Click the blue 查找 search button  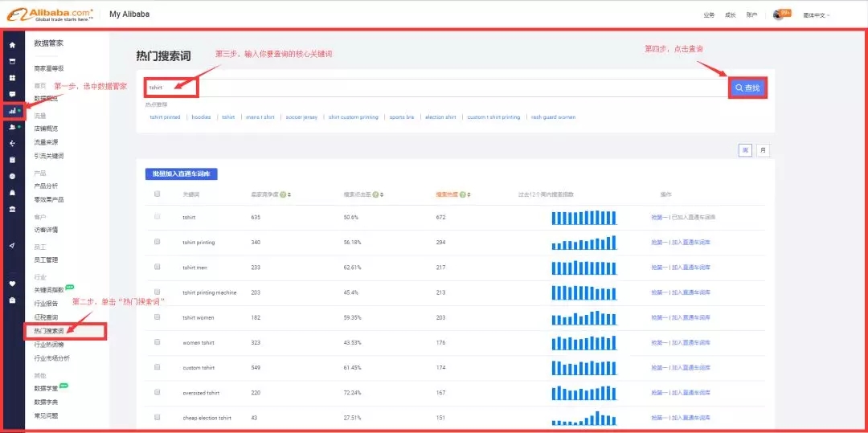pos(747,88)
